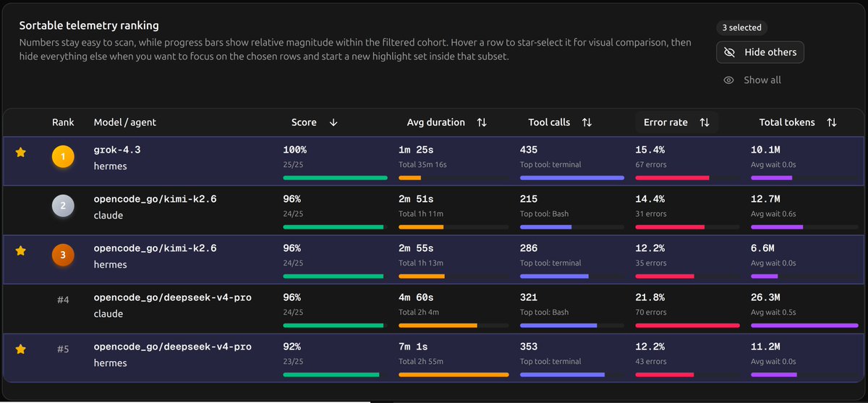Image resolution: width=868 pixels, height=403 pixels.
Task: Click the 67 errors label
Action: click(x=651, y=165)
